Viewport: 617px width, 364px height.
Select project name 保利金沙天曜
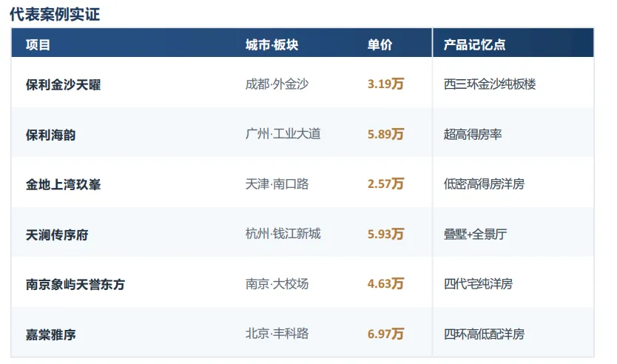click(x=64, y=84)
